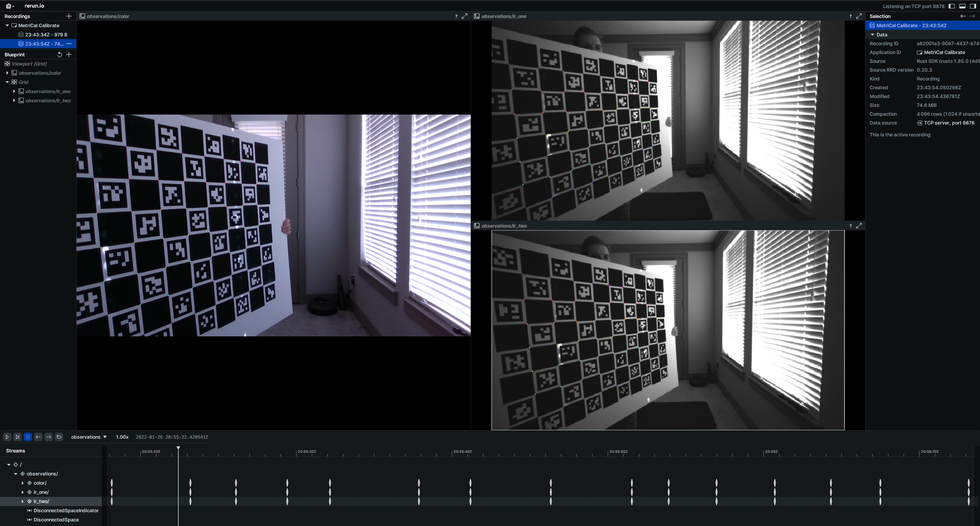Click the timeline playhead marker

coord(178,448)
